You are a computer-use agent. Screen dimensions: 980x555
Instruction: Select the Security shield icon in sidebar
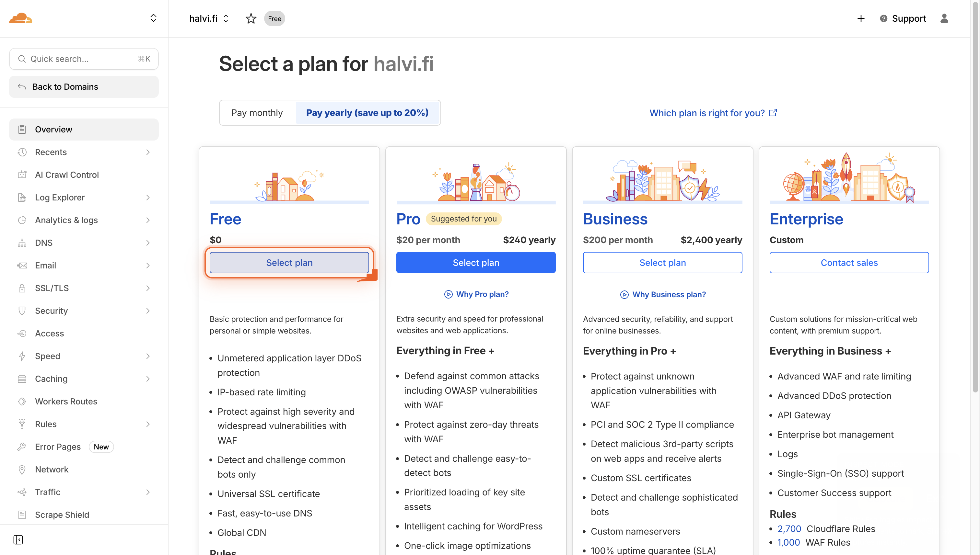[22, 311]
